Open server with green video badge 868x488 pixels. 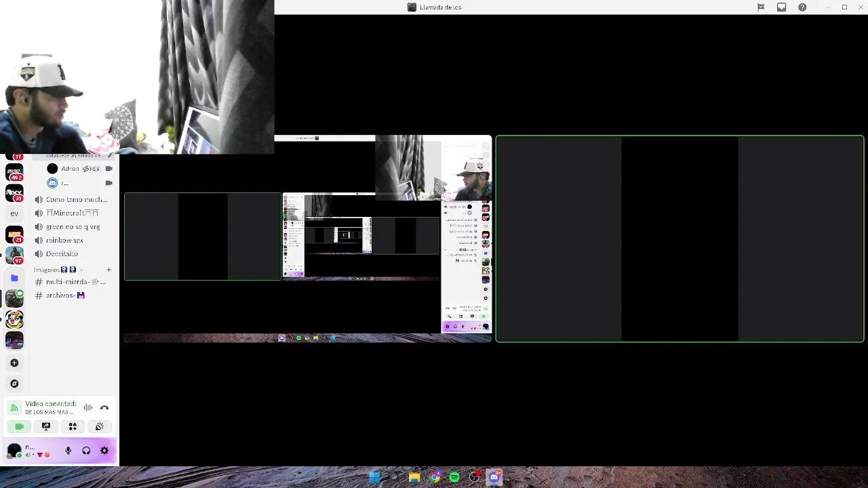coord(14,298)
